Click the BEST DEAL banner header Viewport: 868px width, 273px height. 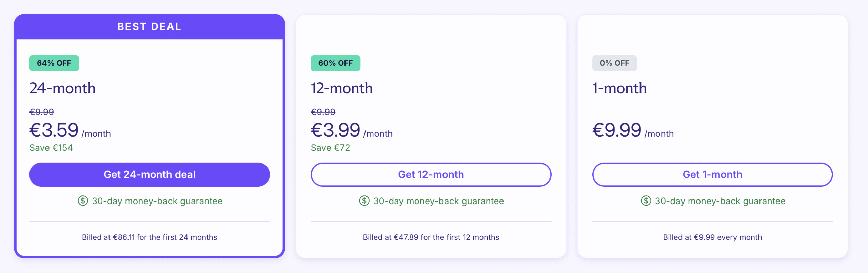point(149,27)
